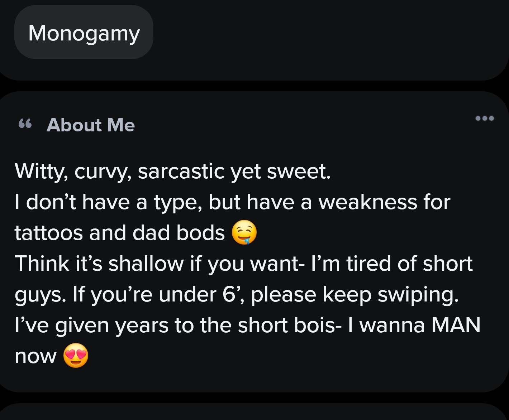Click the drooling face emoji
509x420 pixels.
[244, 232]
